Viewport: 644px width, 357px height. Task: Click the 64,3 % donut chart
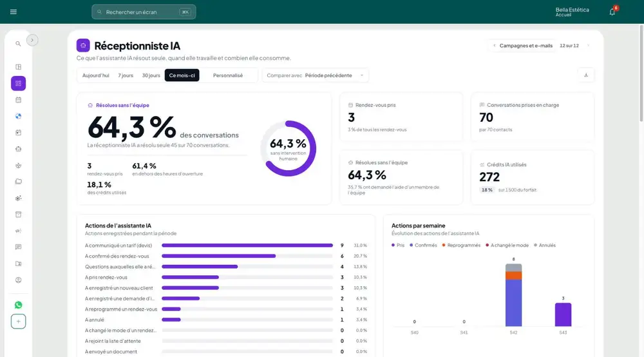tap(289, 148)
